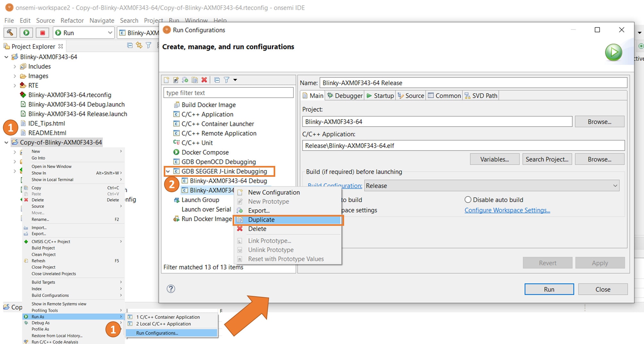The width and height of the screenshot is (644, 344).
Task: Create a new launch configuration icon
Action: click(167, 80)
